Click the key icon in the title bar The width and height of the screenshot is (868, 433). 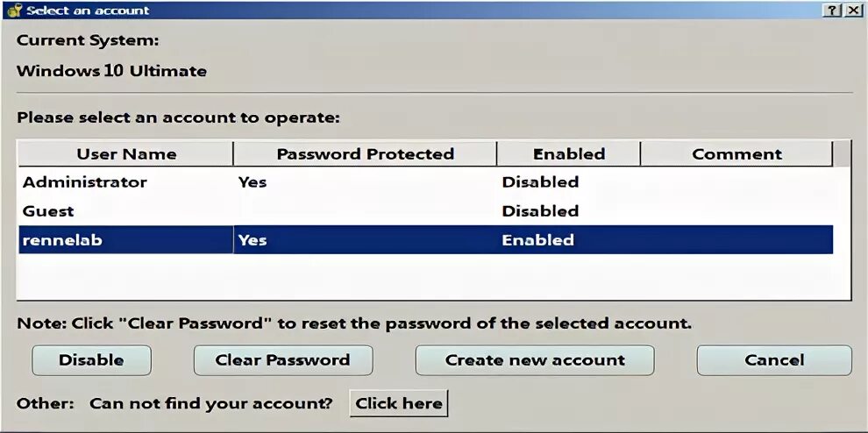14,11
